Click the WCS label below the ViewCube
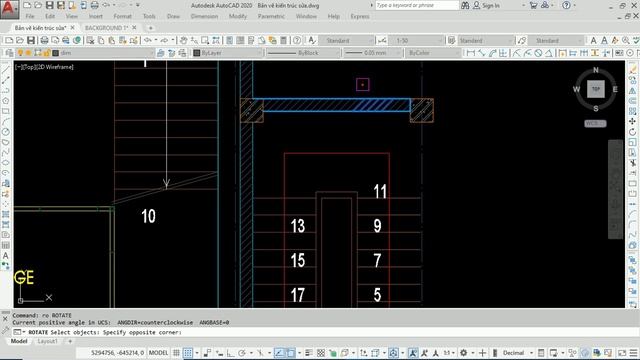 click(x=595, y=123)
